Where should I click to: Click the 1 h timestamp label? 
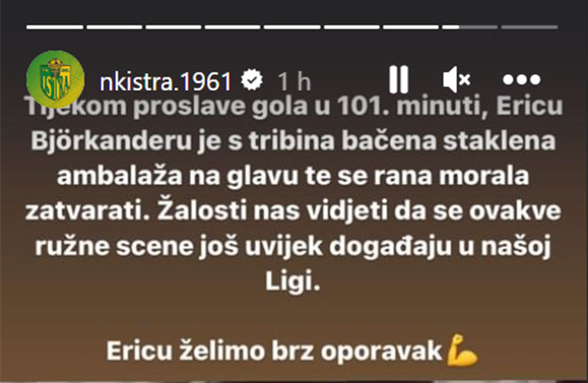click(x=294, y=81)
